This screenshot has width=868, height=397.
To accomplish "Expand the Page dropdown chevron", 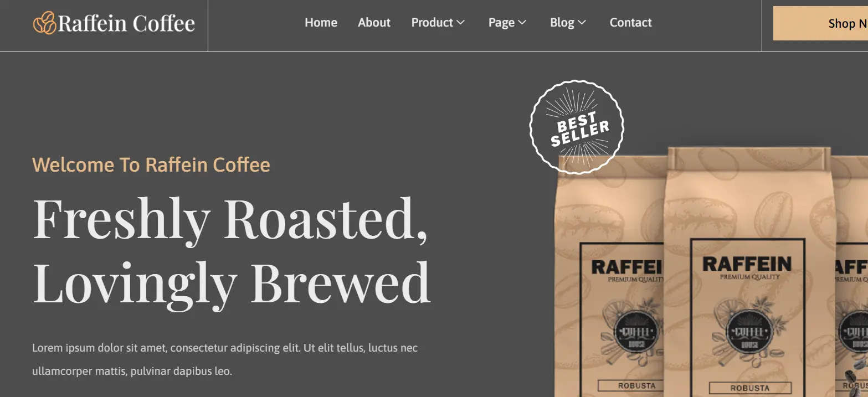I will tap(522, 23).
